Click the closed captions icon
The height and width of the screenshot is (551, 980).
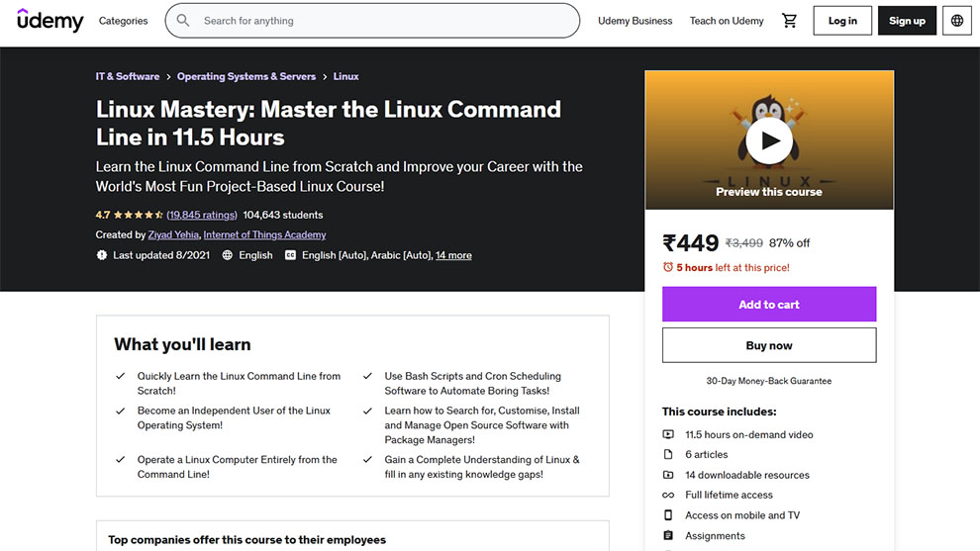(291, 255)
